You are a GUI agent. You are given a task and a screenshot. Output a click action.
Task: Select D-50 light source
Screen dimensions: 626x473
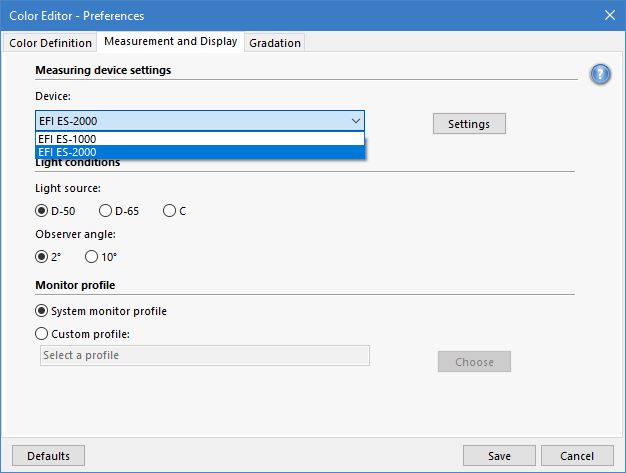point(55,211)
